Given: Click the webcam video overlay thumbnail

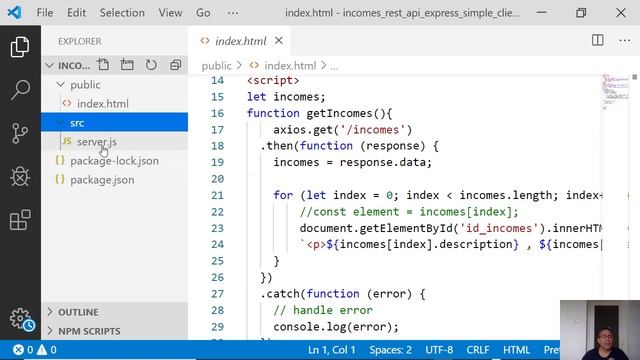Looking at the screenshot, I should click(x=600, y=330).
